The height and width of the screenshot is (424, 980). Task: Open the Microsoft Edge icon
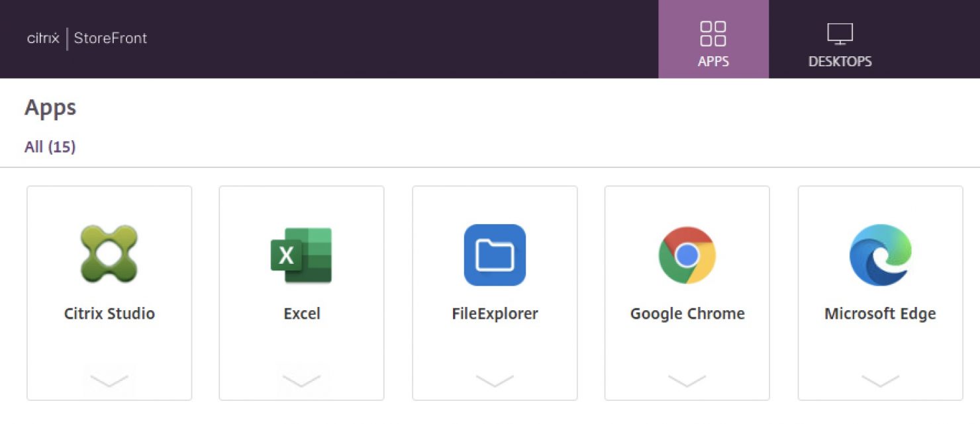click(879, 255)
